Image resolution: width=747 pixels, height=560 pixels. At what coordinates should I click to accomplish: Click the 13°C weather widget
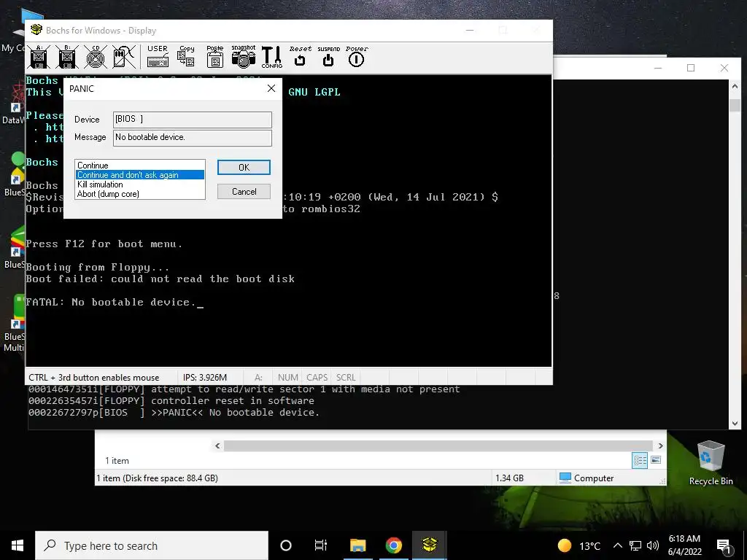pyautogui.click(x=578, y=545)
